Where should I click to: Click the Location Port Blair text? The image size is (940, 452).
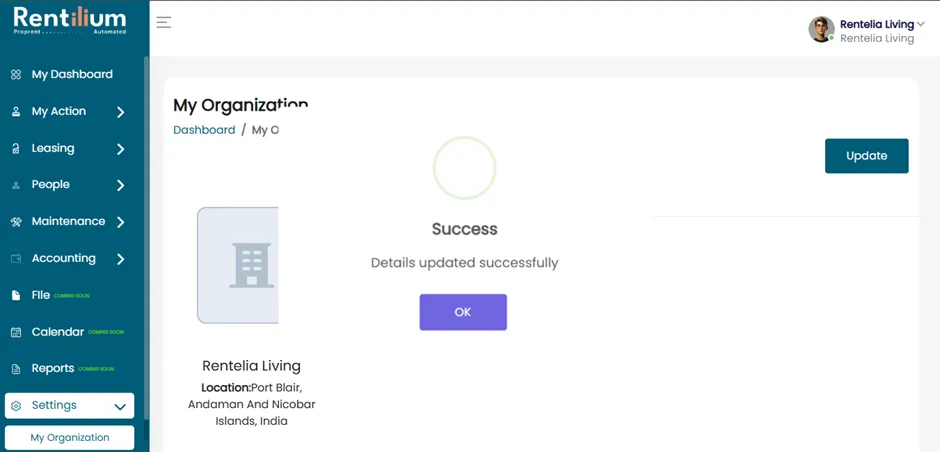251,403
